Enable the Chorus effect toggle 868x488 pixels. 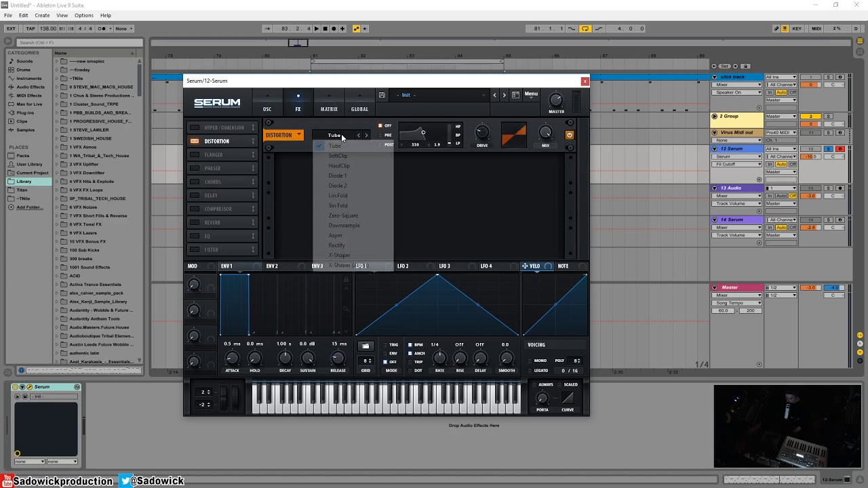point(195,182)
